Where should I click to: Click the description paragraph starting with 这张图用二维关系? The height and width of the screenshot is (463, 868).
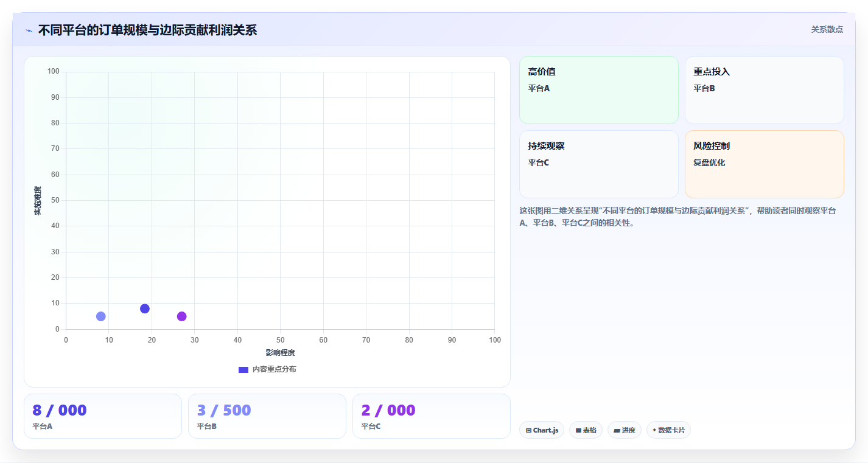click(677, 217)
